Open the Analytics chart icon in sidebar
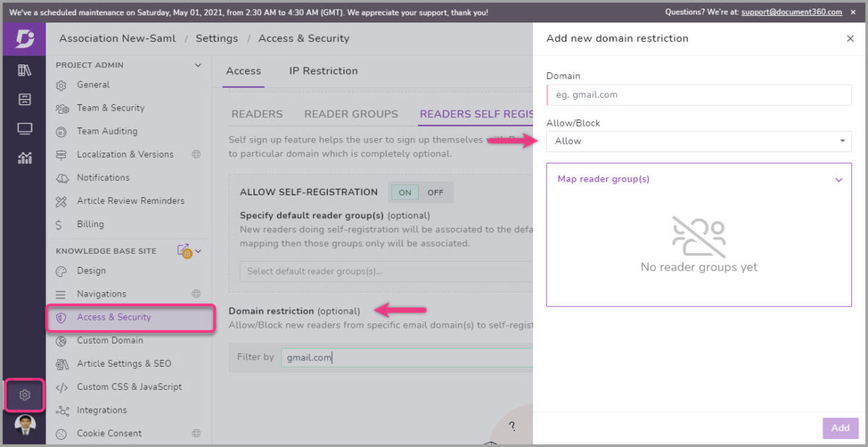 coord(24,157)
